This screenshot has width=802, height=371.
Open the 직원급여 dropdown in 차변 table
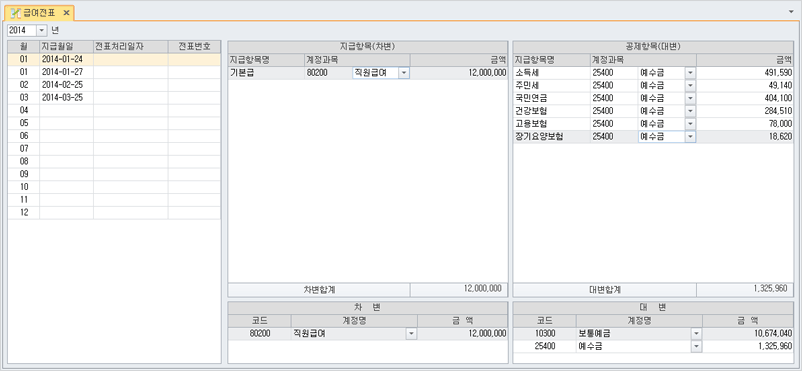412,334
